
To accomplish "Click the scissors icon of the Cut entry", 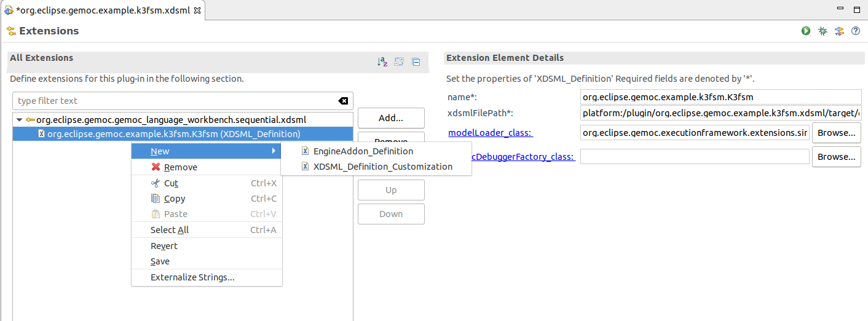I will (x=156, y=183).
